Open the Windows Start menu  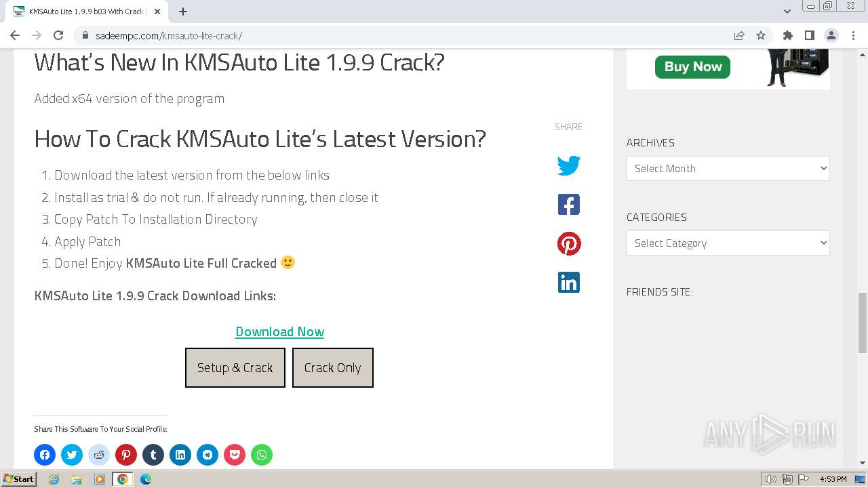pyautogui.click(x=19, y=479)
